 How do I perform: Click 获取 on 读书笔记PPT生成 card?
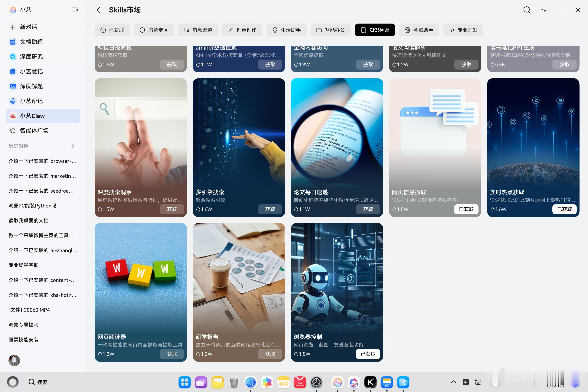click(x=564, y=64)
